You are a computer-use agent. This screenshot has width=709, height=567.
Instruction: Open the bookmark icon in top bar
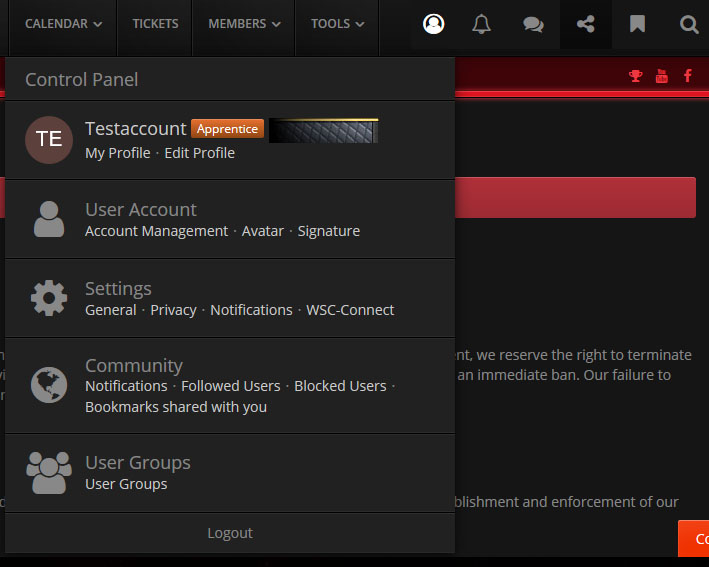point(637,24)
